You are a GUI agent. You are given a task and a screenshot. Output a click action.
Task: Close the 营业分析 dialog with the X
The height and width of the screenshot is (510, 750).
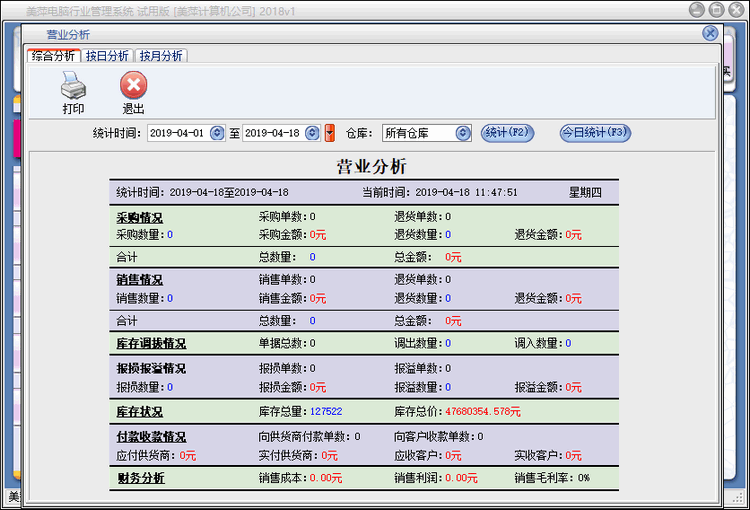[x=710, y=33]
